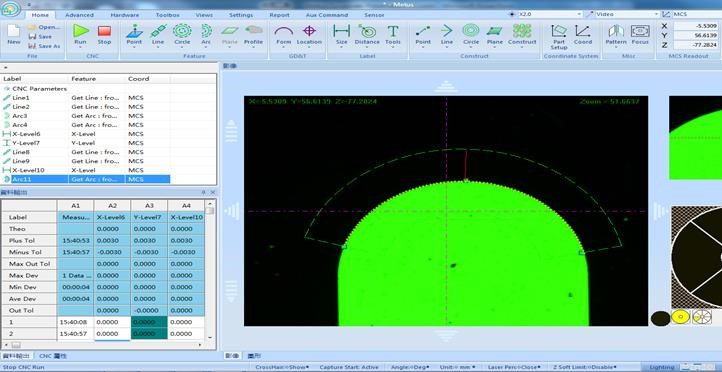The image size is (722, 372).
Task: Select the Focus tool
Action: 640,35
